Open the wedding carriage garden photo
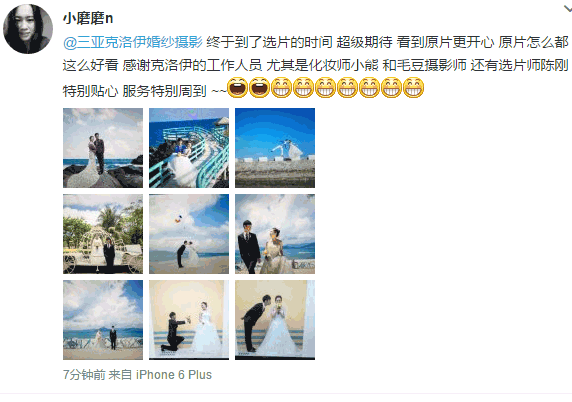Image resolution: width=572 pixels, height=402 pixels. point(103,234)
